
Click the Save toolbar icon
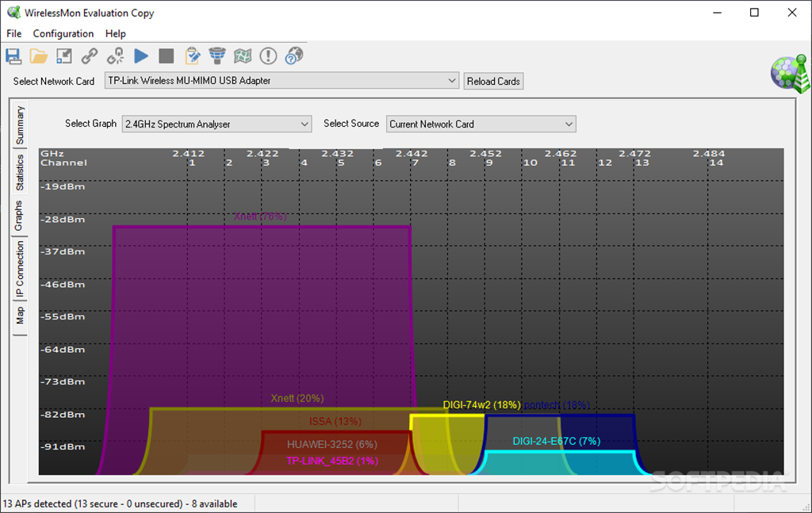13,56
